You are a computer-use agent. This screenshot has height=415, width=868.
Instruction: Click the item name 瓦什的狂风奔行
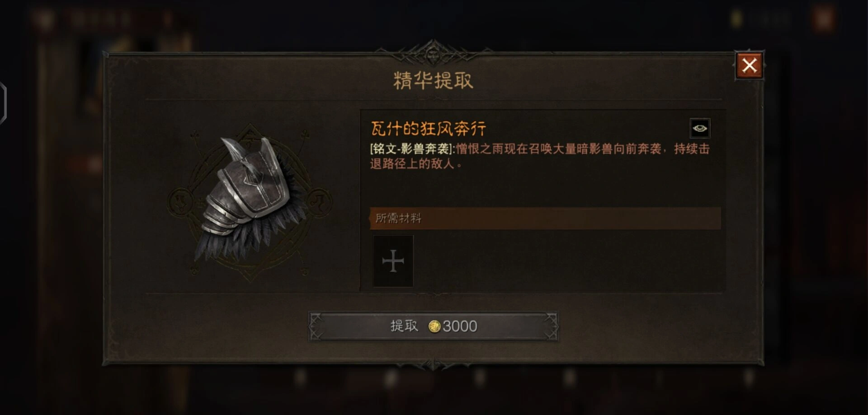click(428, 129)
